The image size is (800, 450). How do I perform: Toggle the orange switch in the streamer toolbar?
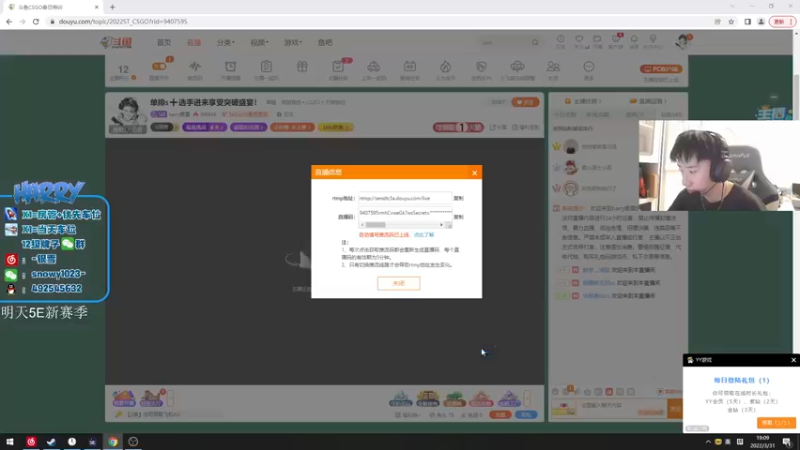click(x=159, y=66)
